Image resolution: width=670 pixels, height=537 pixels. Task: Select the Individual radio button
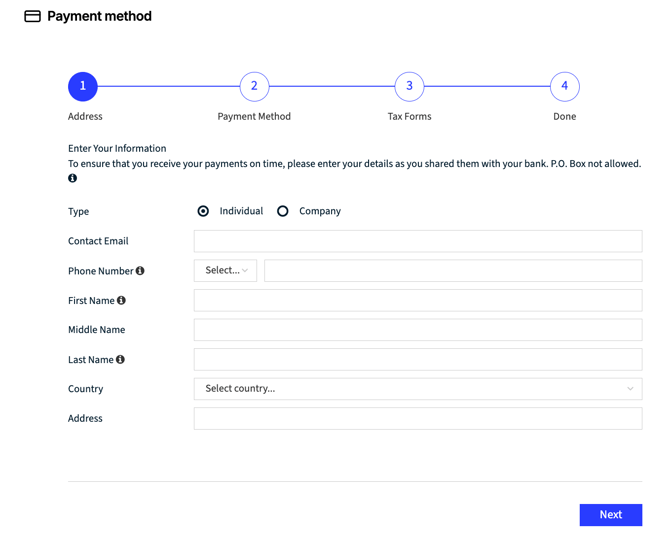point(203,211)
